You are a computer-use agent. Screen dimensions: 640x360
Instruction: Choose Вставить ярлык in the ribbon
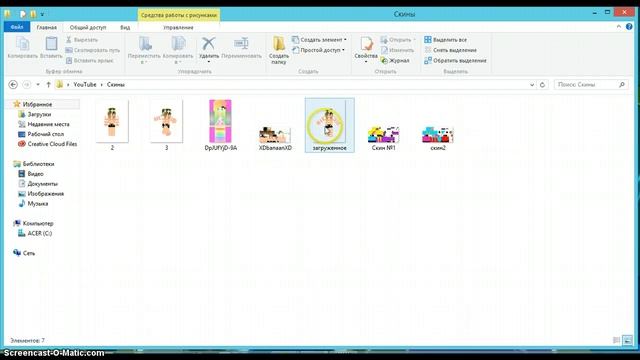89,60
